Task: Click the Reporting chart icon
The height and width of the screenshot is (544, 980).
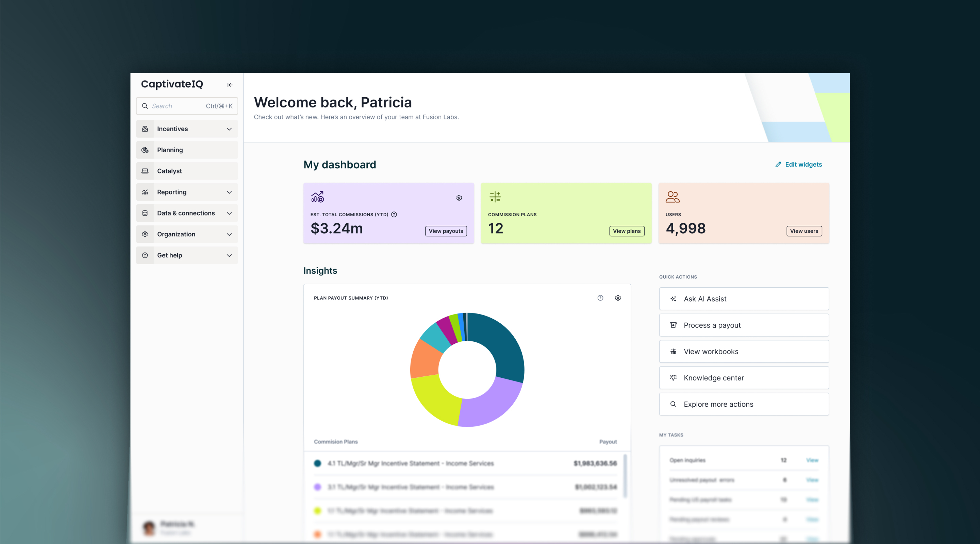Action: point(145,192)
